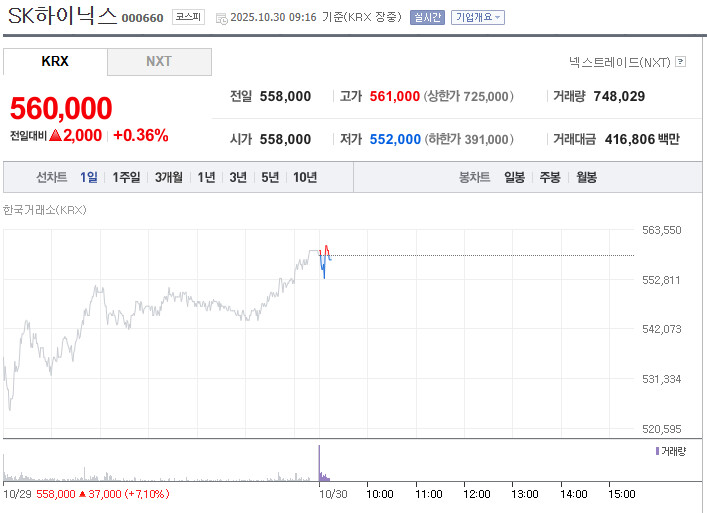Click the tall volume bar at 10/30 open
Image resolution: width=707 pixels, height=513 pixels.
click(319, 463)
